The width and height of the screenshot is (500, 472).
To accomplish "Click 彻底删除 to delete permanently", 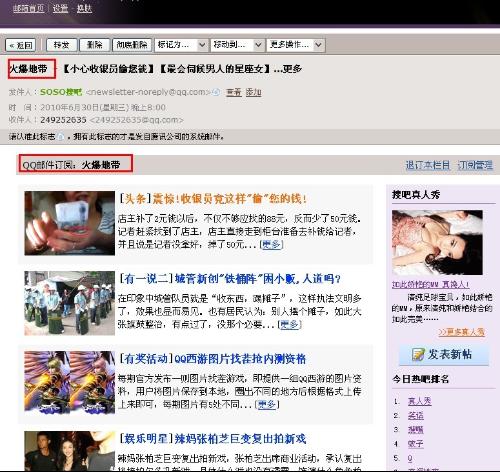I will (132, 45).
